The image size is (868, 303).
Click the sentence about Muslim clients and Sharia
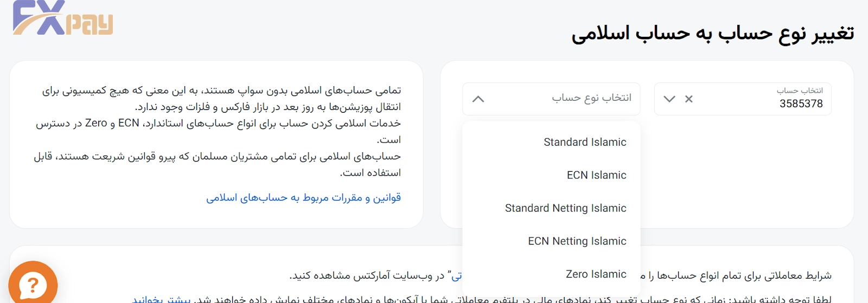coord(217,164)
